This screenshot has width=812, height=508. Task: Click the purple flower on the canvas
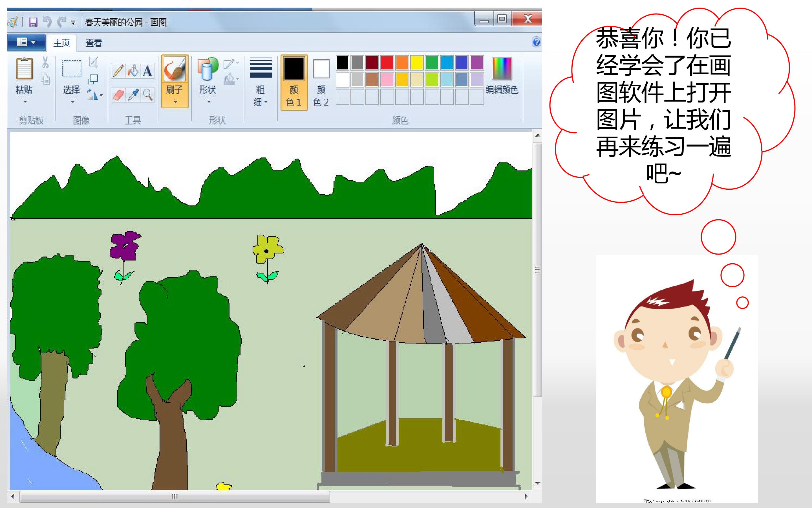click(125, 246)
